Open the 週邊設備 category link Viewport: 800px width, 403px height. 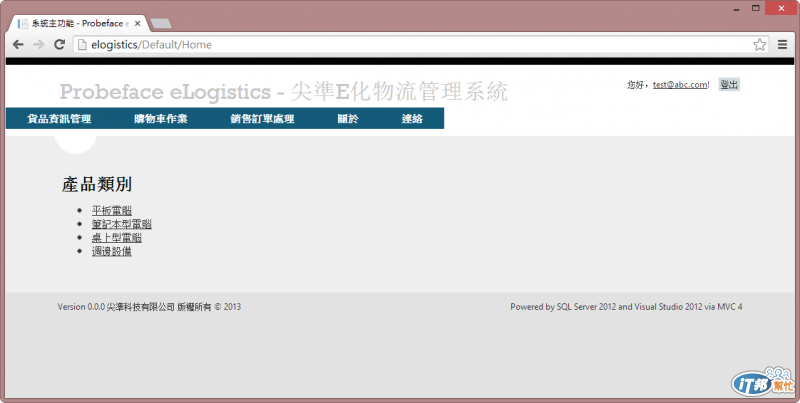click(x=112, y=251)
